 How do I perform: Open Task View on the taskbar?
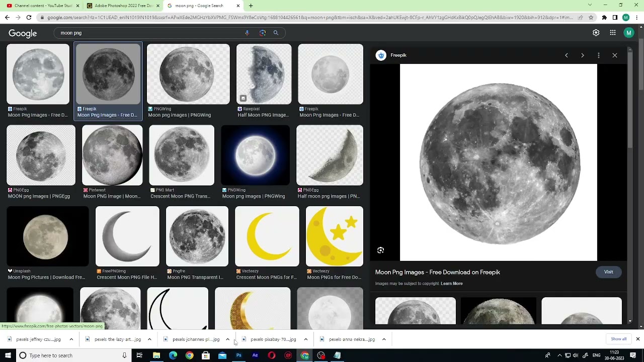coord(139,355)
